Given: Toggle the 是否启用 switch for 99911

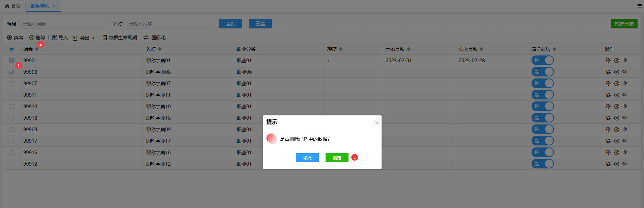Looking at the screenshot, I should (542, 95).
